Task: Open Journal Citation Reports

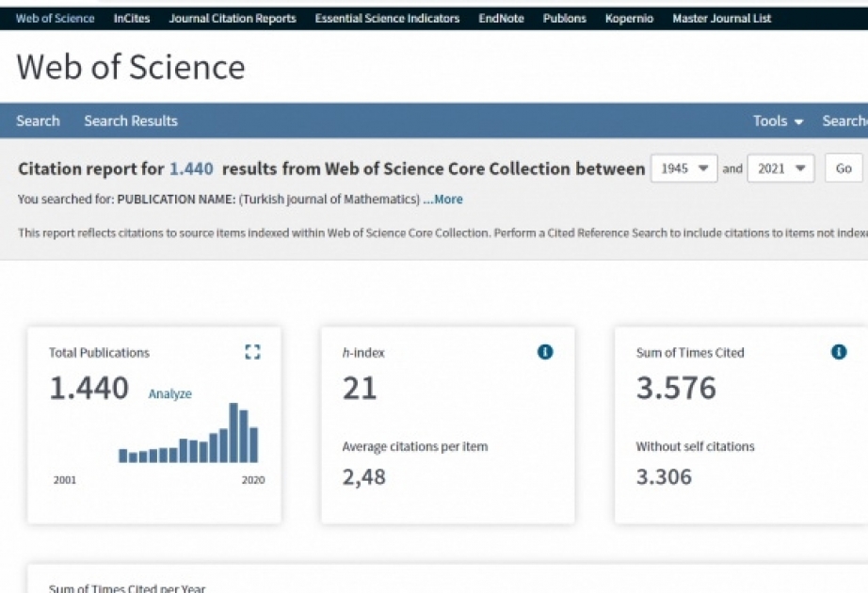Action: pos(233,18)
